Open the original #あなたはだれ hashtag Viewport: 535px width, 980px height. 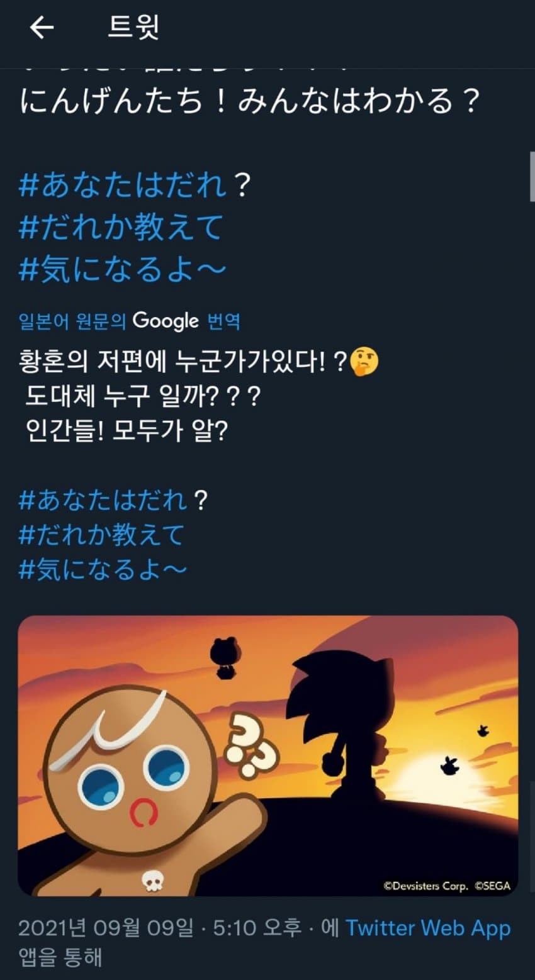pos(123,186)
